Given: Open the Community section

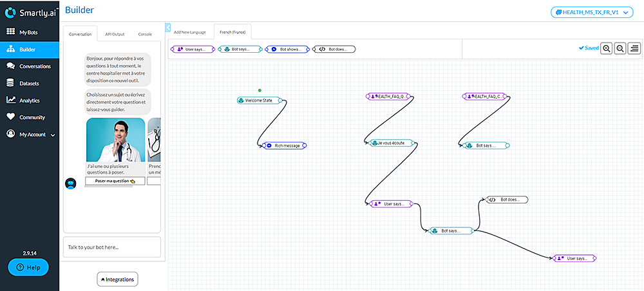Looking at the screenshot, I should tap(32, 117).
